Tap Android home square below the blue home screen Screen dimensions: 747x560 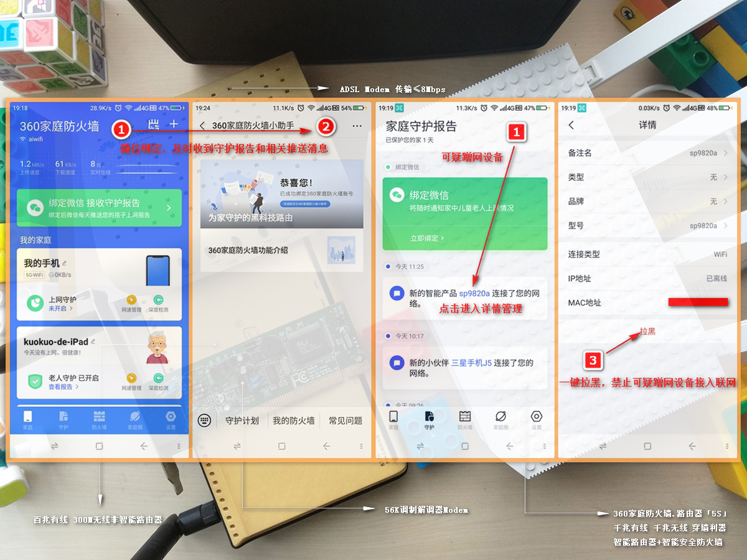click(99, 446)
